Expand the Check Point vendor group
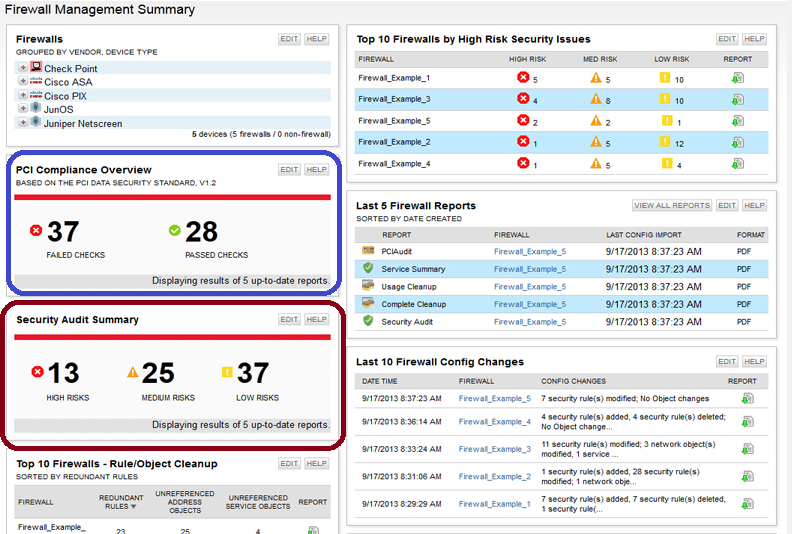Viewport: 792px width, 534px height. tap(23, 67)
